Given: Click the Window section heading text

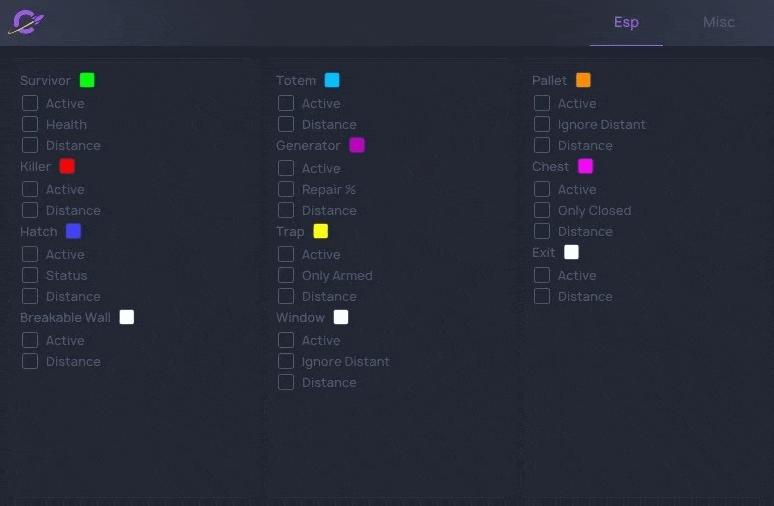Looking at the screenshot, I should [x=300, y=317].
